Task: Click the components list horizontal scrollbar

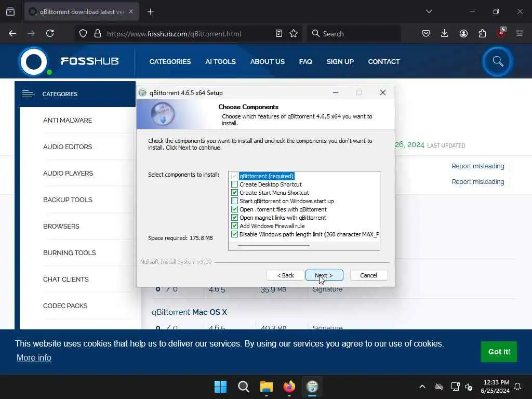Action: tap(273, 246)
